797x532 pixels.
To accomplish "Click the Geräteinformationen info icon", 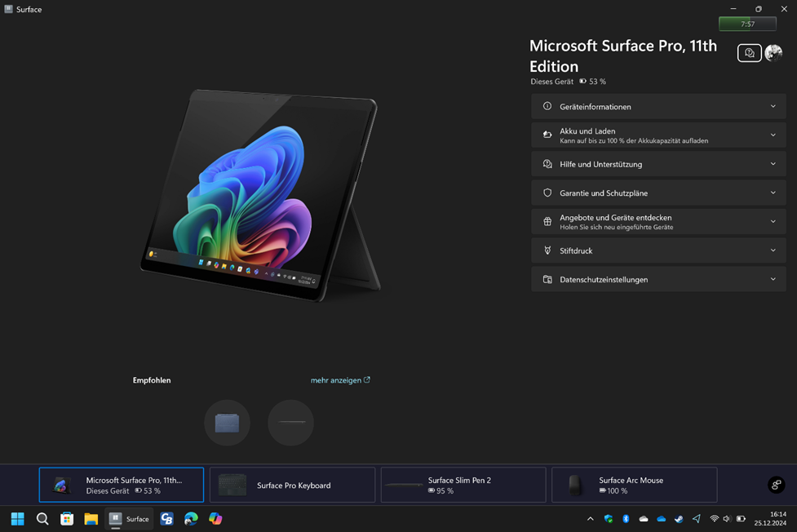I will tap(547, 106).
